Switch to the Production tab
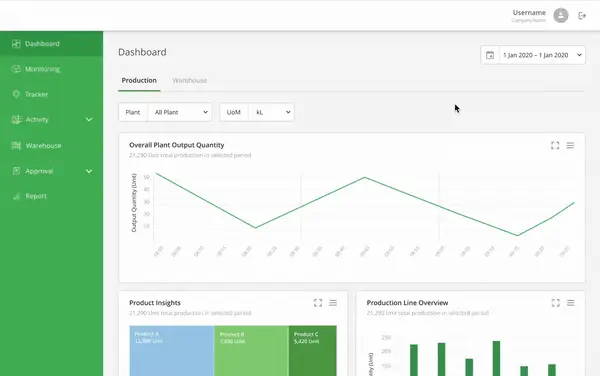 coord(139,80)
